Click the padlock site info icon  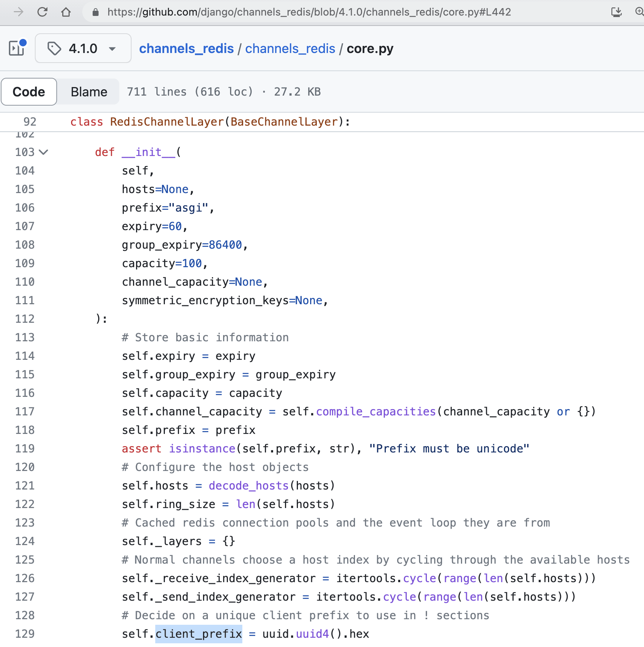96,12
